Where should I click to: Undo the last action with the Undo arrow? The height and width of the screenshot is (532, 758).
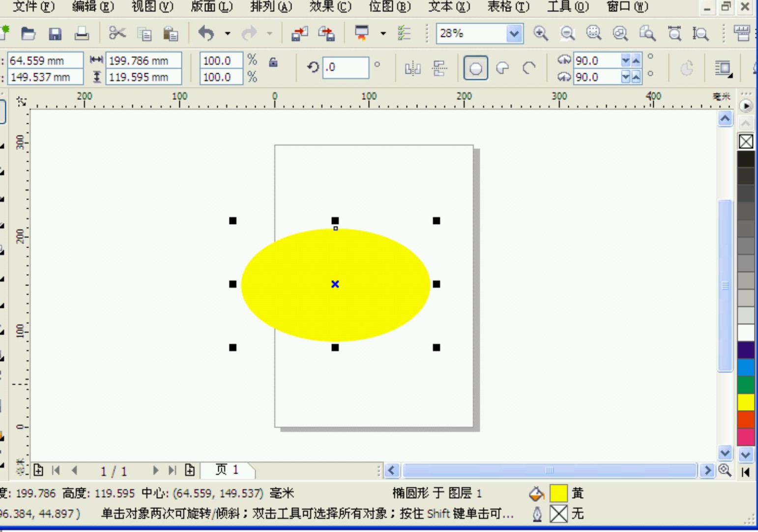point(206,33)
